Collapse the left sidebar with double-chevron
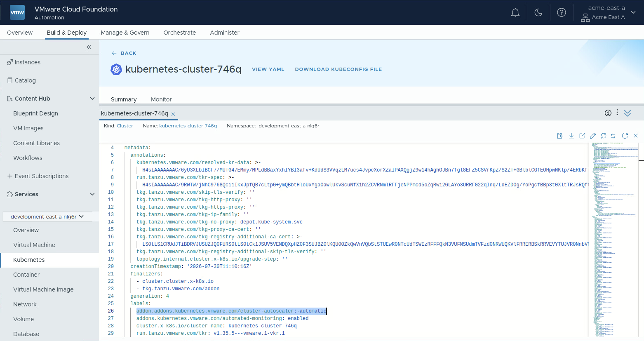 [89, 47]
